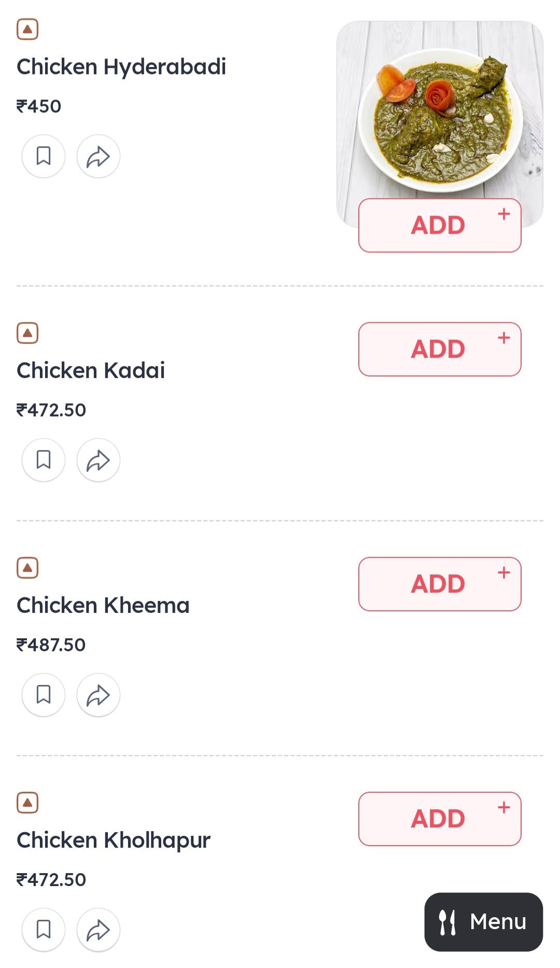Add Chicken Kheema to cart

(x=440, y=584)
